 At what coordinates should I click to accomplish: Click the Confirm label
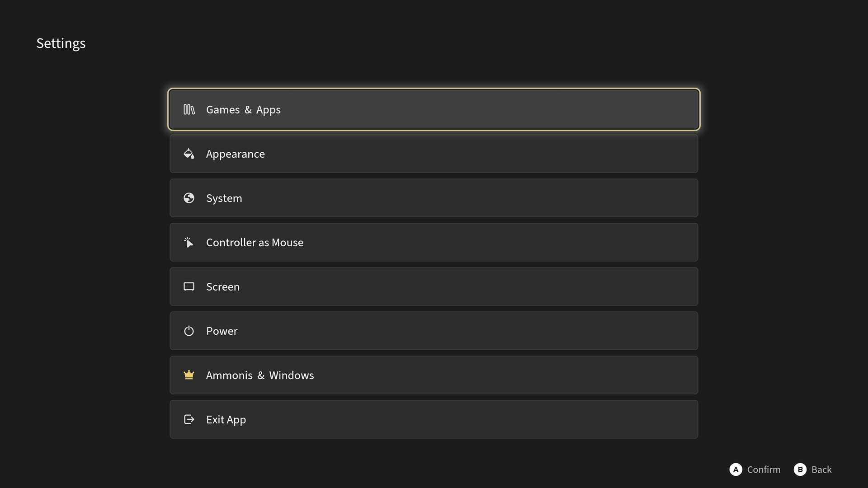(764, 469)
